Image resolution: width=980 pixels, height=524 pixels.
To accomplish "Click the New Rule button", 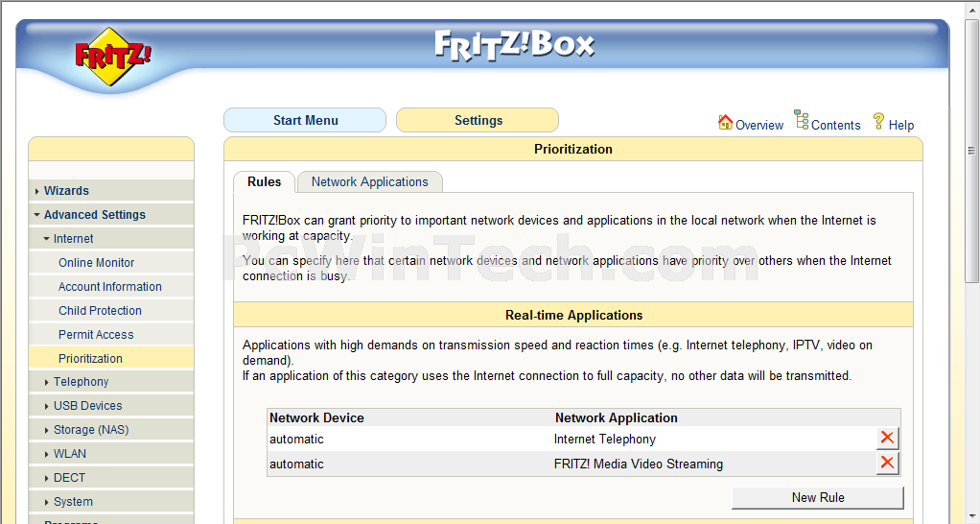I will point(818,498).
